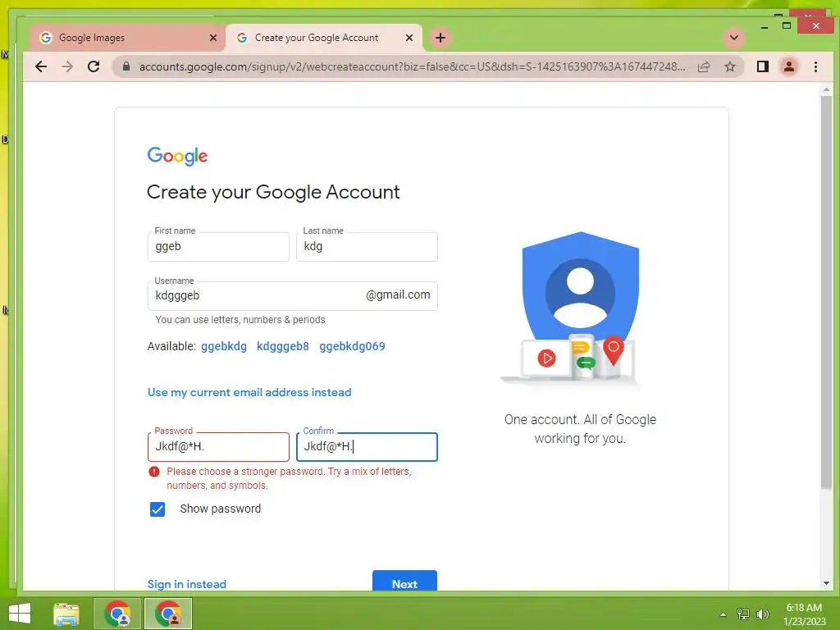Close the Create your Google Account tab
840x630 pixels.
click(409, 38)
